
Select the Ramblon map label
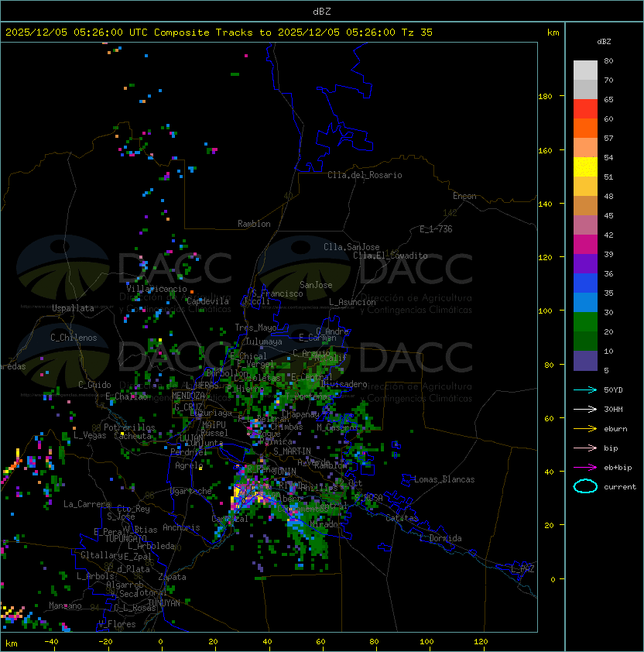(254, 224)
